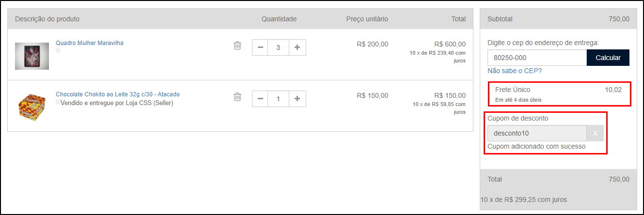
Task: Remove coupon with the X button
Action: click(x=596, y=133)
